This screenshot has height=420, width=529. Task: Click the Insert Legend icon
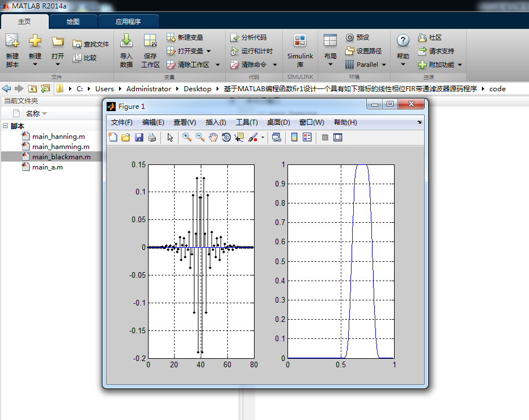pos(307,137)
